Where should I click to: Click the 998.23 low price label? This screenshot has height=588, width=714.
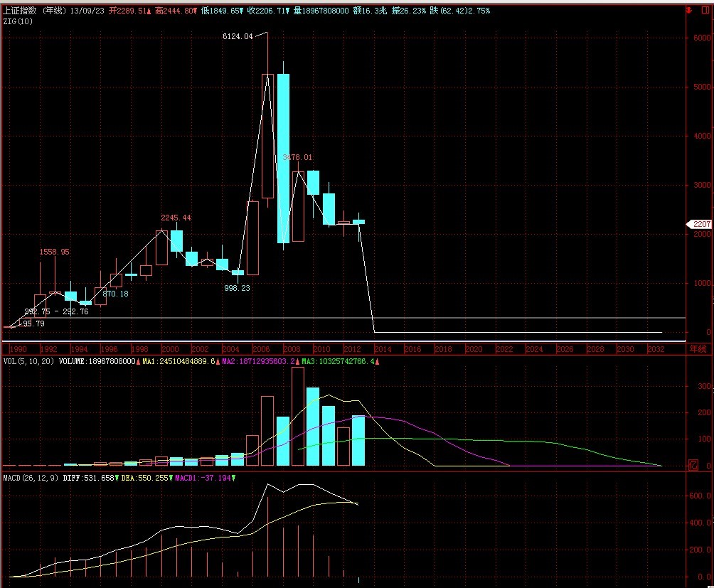(x=236, y=288)
